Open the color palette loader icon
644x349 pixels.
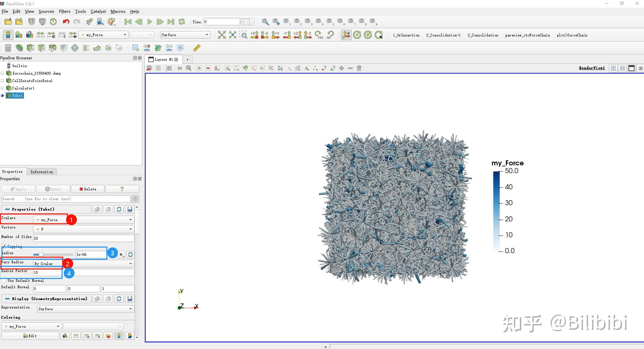(x=112, y=22)
